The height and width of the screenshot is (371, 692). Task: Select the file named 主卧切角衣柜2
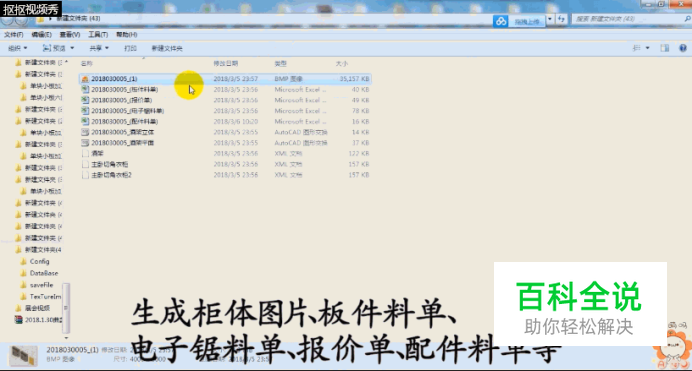(111, 175)
